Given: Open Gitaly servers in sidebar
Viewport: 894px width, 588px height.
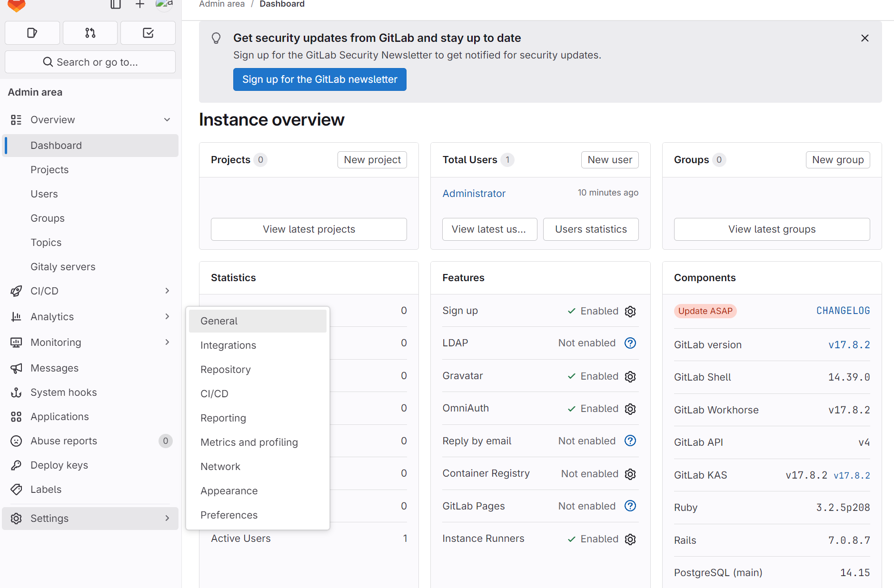Looking at the screenshot, I should click(90, 267).
